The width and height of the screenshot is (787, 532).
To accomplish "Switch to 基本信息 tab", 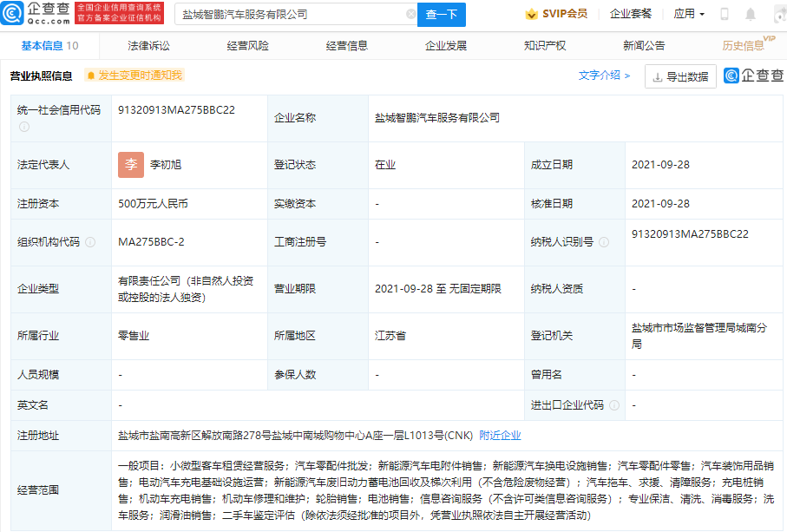I will click(49, 46).
